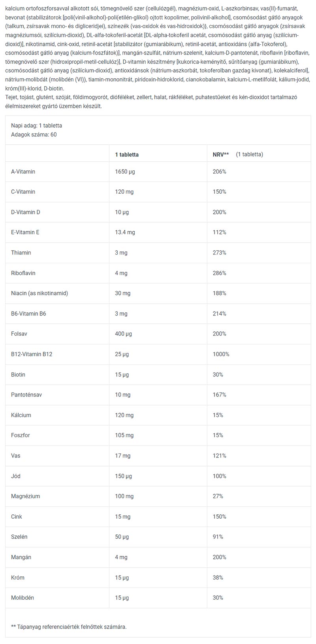Click the Tápanyag referenciaérték footnote

coord(69,627)
